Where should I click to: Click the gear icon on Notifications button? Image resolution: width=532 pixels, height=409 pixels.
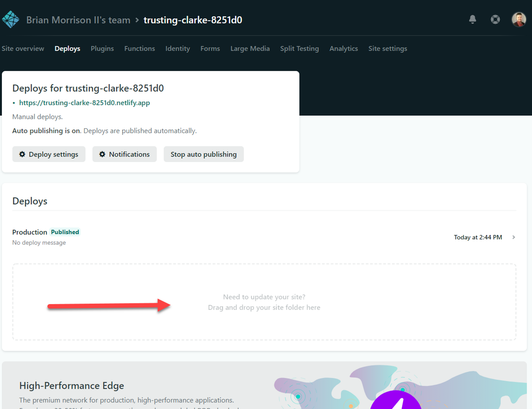pos(102,154)
